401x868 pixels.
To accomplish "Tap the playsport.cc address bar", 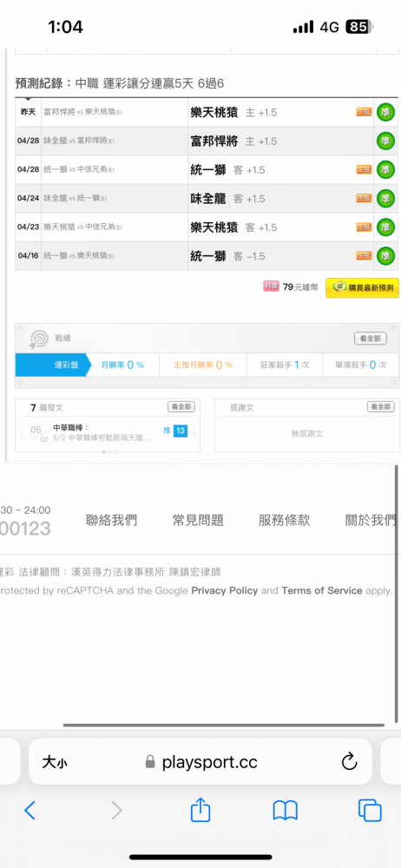I will 200,762.
